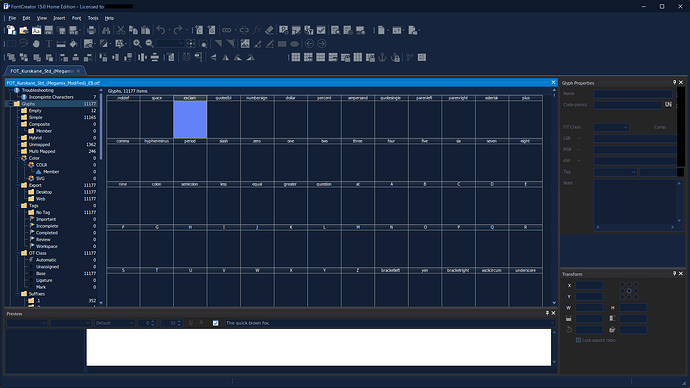
Task: Select center transform origin radio button
Action: 629,291
